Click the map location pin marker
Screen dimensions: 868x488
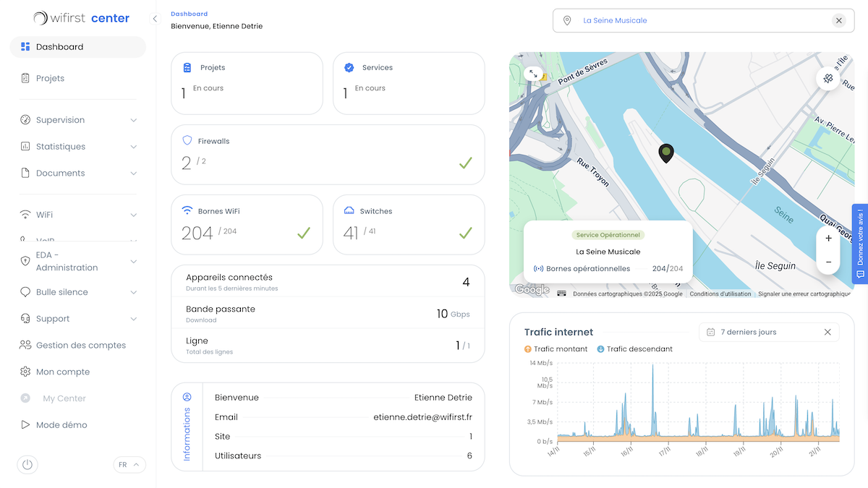tap(666, 153)
